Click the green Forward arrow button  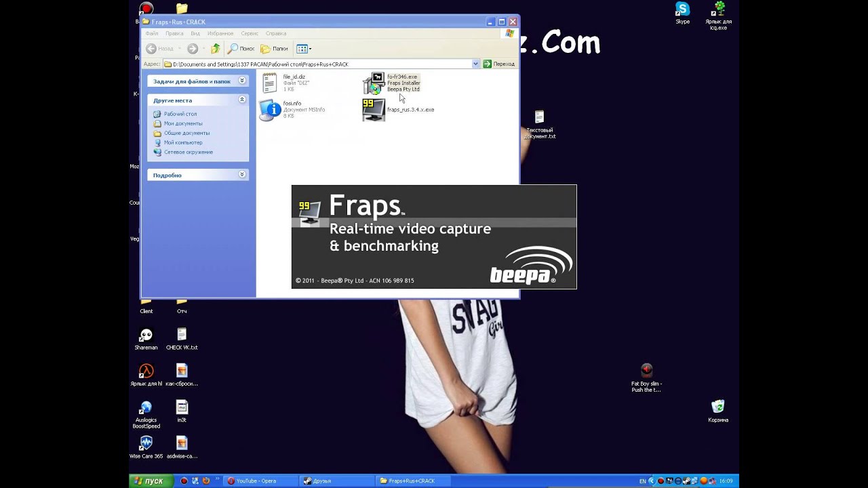[193, 49]
